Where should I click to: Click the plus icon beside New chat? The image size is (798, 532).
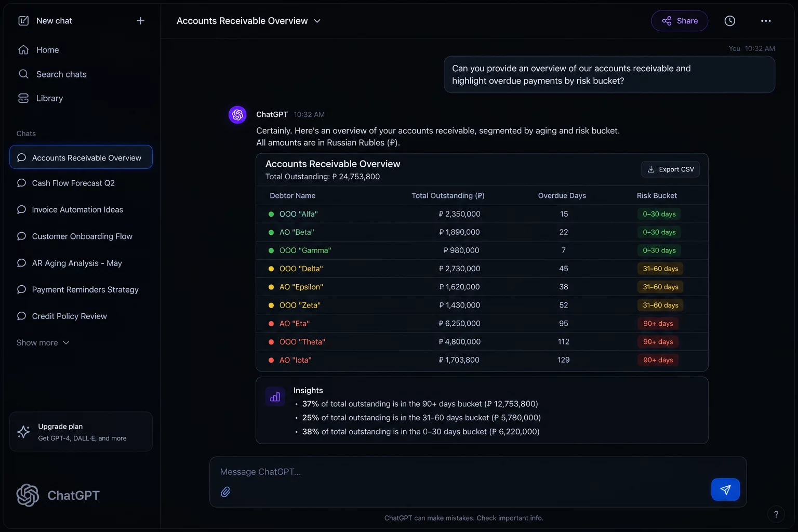click(140, 21)
